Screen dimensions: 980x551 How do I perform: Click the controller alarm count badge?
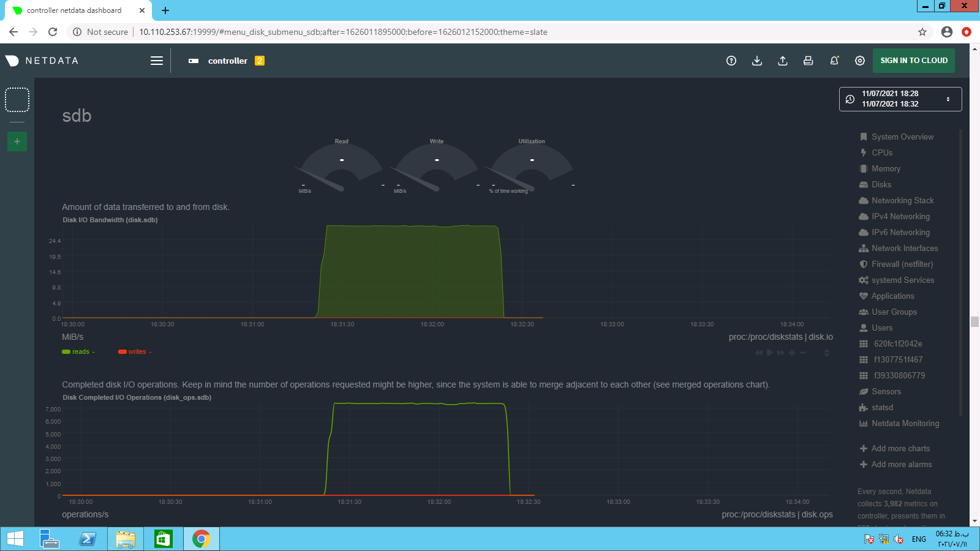click(260, 61)
